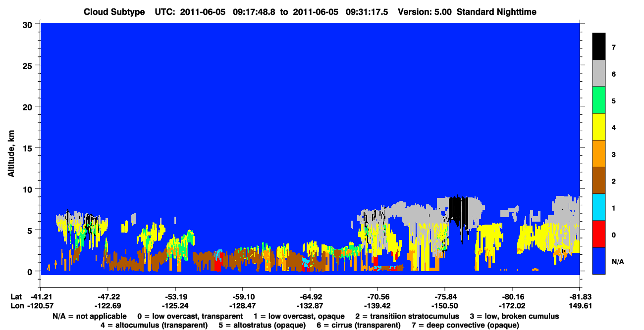
Task: Click the red colorbar swatch for type 0
Action: click(x=599, y=234)
